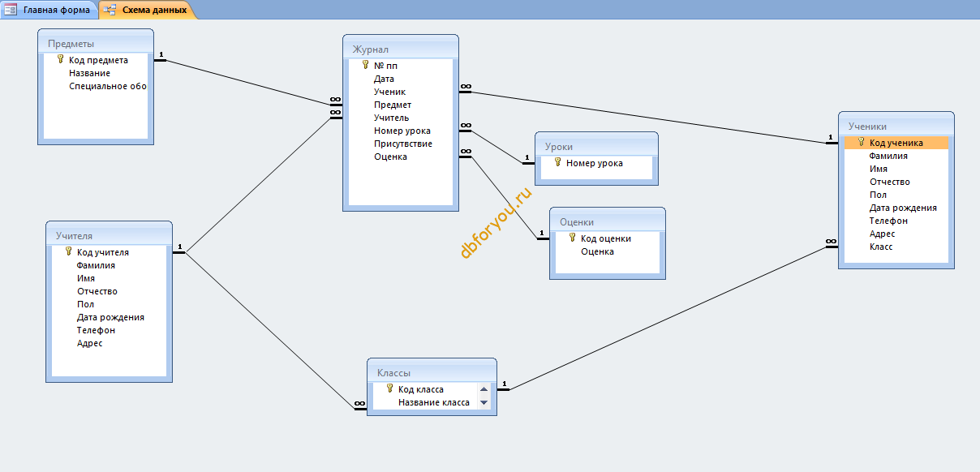Click the key icon beside Код класса
The height and width of the screenshot is (472, 980).
389,388
